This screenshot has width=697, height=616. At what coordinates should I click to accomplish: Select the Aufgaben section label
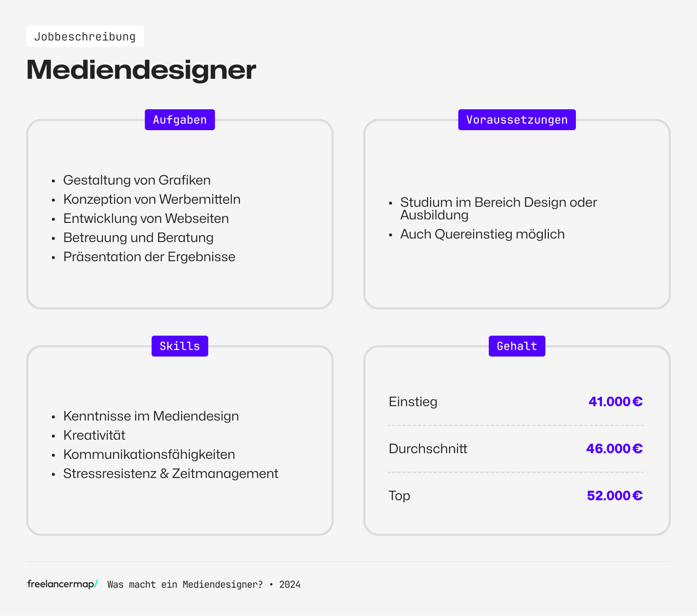coord(179,120)
